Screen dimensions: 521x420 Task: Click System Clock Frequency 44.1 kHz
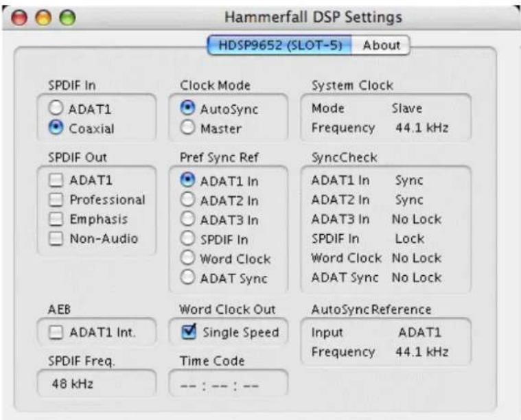(x=421, y=128)
